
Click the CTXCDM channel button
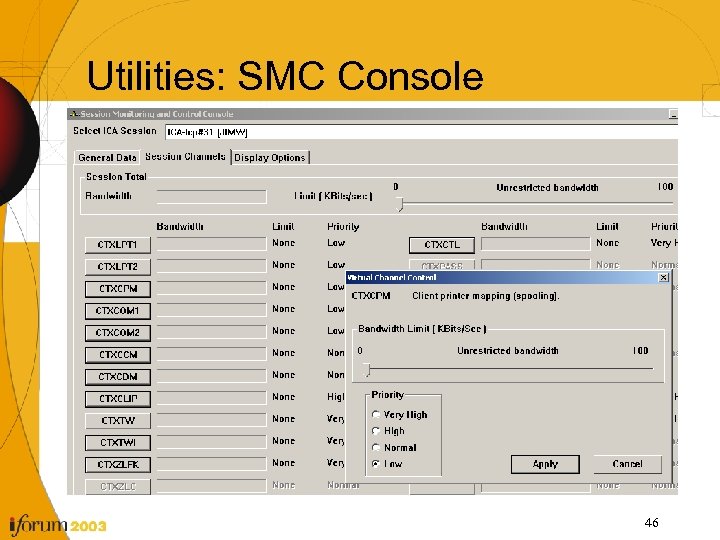[x=118, y=377]
